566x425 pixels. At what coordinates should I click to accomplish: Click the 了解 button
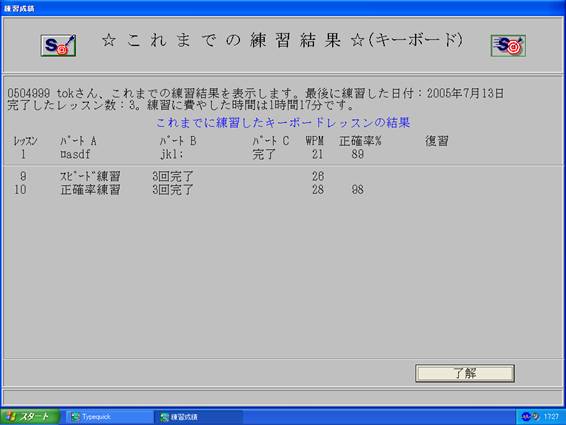pyautogui.click(x=465, y=373)
